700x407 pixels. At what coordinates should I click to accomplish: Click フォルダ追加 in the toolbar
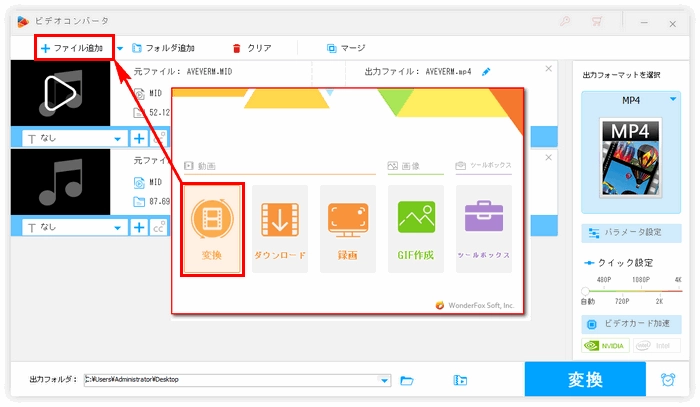click(163, 48)
